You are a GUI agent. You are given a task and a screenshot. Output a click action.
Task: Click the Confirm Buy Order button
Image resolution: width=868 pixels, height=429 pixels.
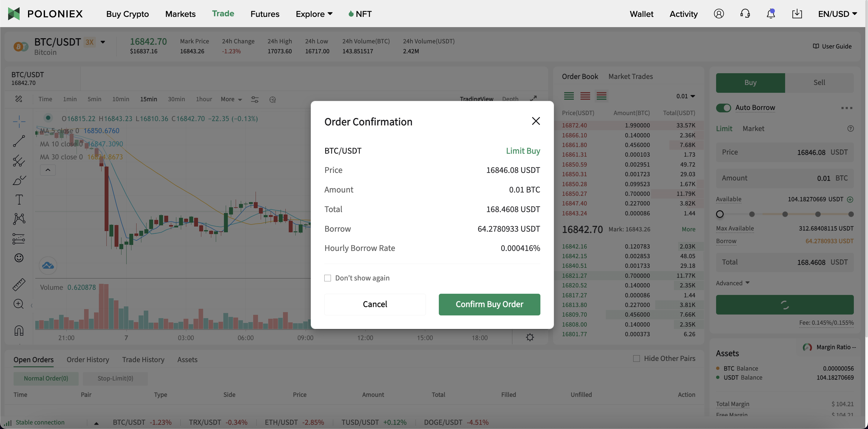[x=489, y=304]
